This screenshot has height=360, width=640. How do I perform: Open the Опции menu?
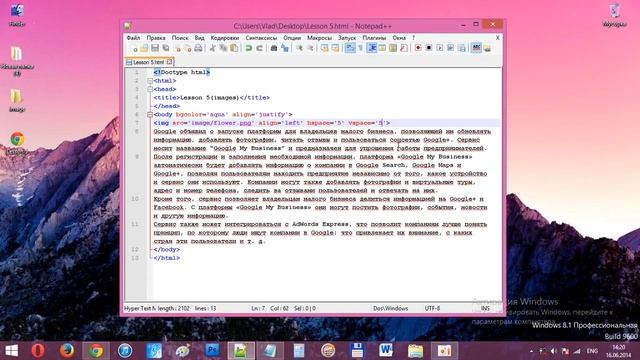[292, 38]
